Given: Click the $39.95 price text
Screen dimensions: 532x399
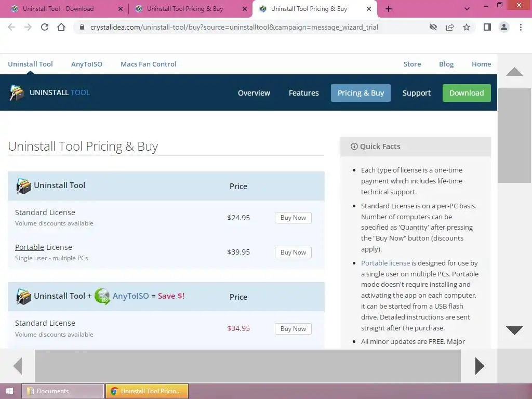Looking at the screenshot, I should click(x=238, y=252).
